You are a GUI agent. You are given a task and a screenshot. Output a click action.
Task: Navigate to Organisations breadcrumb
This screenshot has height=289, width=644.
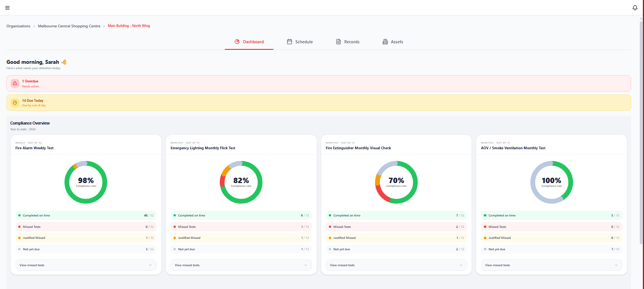pos(18,26)
